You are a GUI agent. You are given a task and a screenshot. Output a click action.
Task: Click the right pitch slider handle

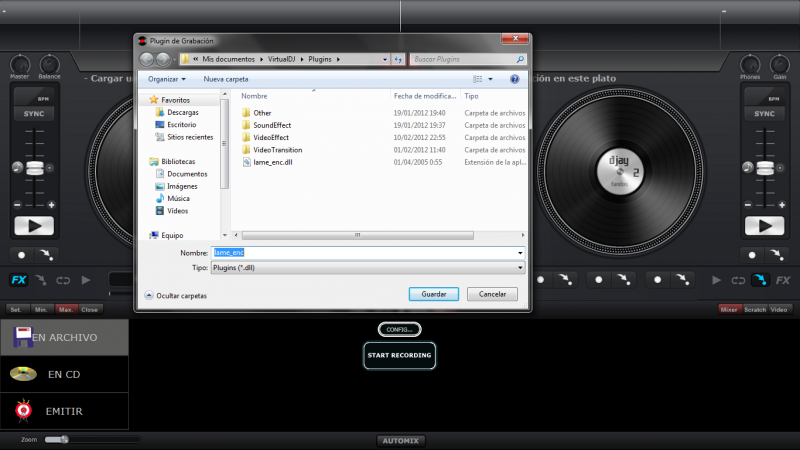click(x=765, y=168)
